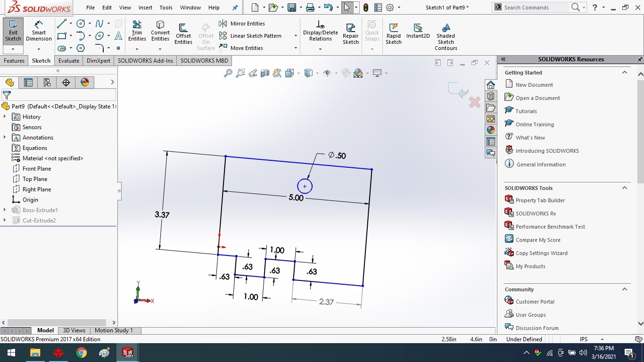Screen dimensions: 644x362
Task: Select the Line sketch tool
Action: tap(61, 24)
